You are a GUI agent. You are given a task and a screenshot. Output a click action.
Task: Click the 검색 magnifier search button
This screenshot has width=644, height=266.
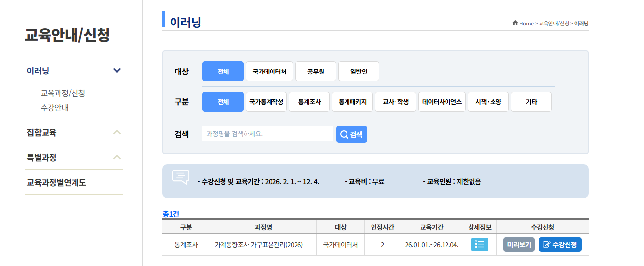click(x=351, y=134)
